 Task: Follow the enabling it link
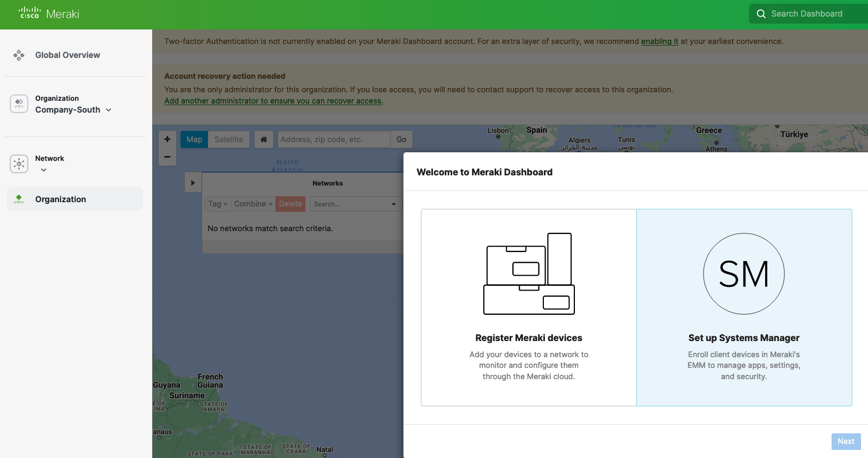click(x=660, y=41)
